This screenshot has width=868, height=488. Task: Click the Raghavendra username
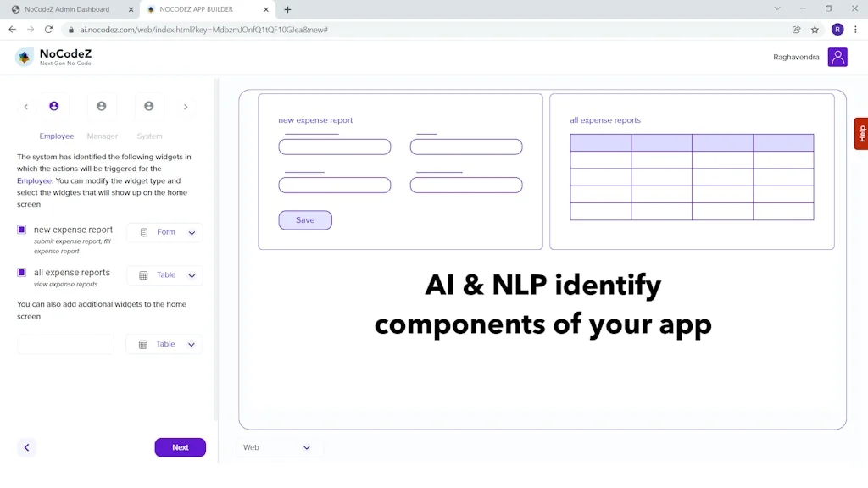pyautogui.click(x=796, y=57)
